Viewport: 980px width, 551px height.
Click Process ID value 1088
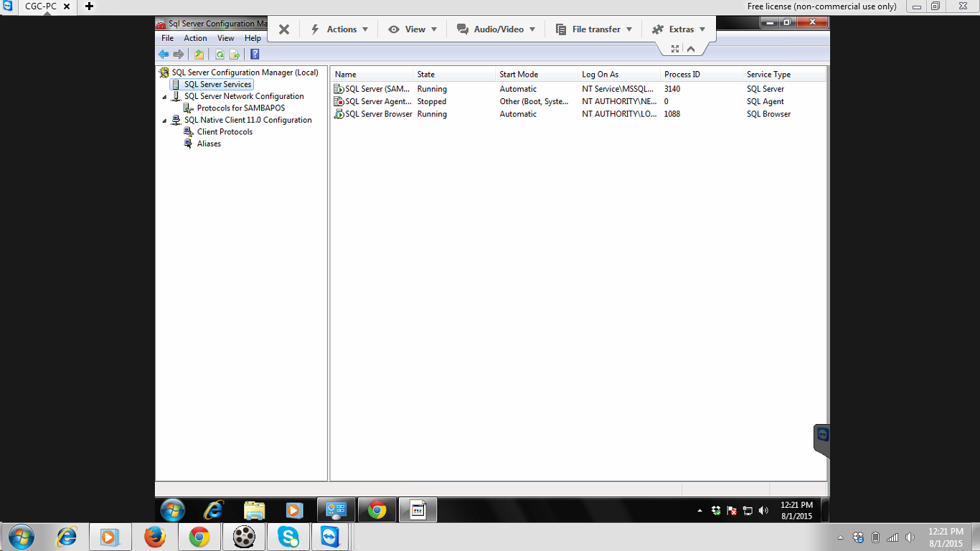[x=672, y=114]
